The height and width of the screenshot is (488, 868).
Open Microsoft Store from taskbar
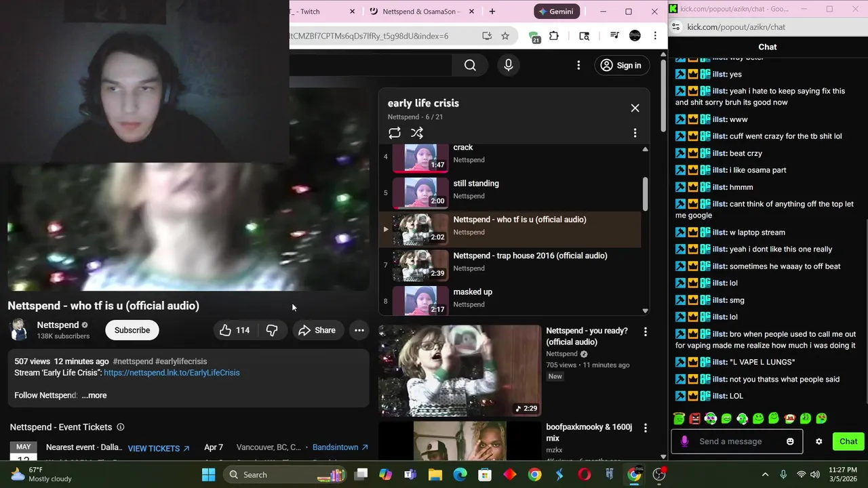coord(485,474)
